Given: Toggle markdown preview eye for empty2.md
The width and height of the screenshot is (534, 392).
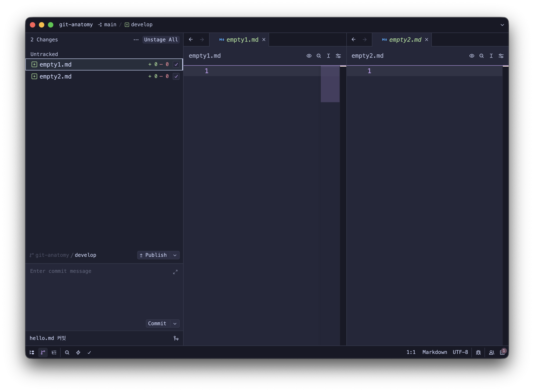Looking at the screenshot, I should tap(472, 56).
